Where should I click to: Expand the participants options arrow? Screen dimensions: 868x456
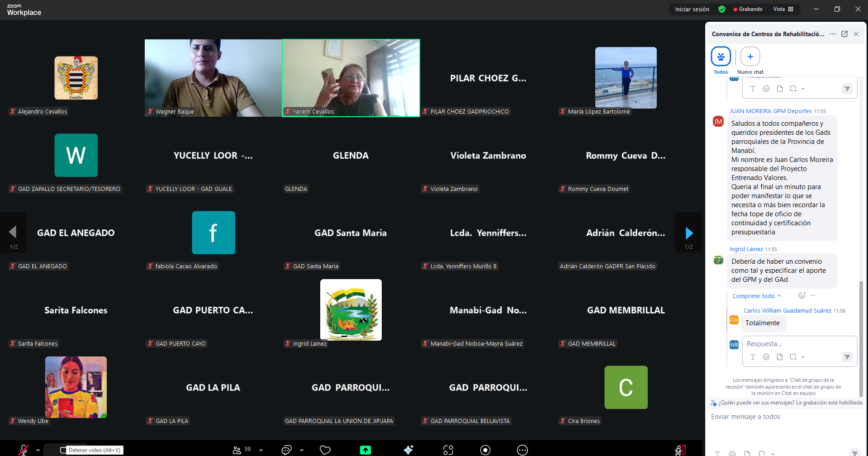tap(261, 450)
